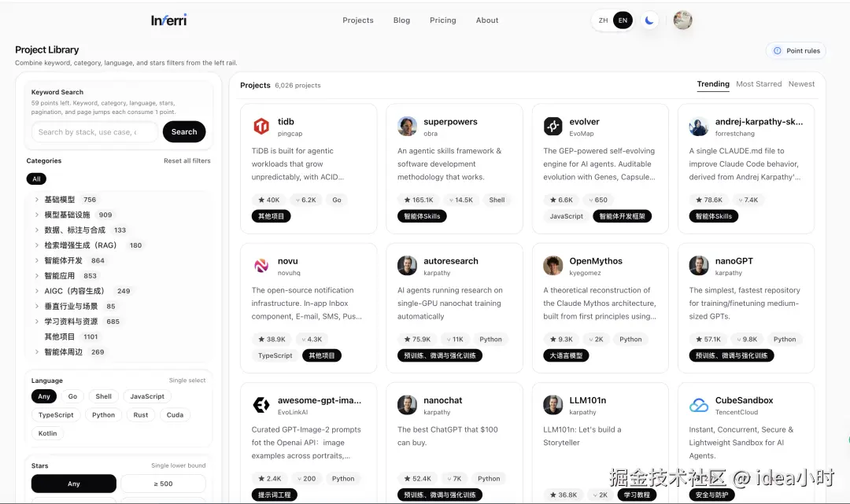This screenshot has height=504, width=850.
Task: Open the user profile avatar
Action: click(682, 20)
